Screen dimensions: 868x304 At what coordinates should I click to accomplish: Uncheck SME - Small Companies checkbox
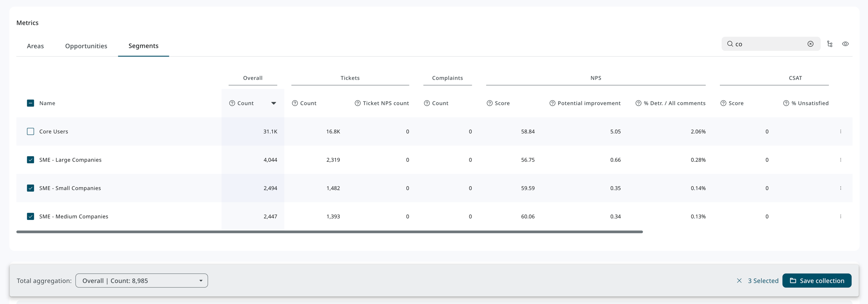point(31,188)
